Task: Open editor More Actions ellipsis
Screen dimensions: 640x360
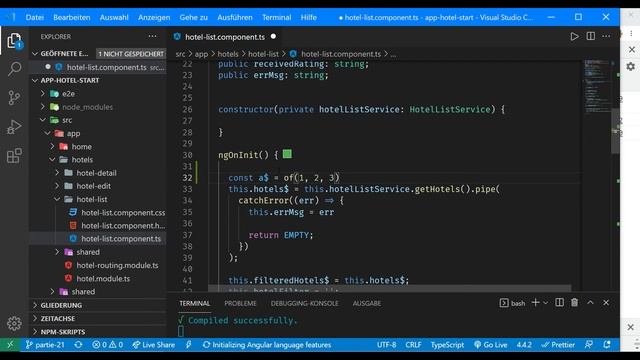Action: pyautogui.click(x=606, y=36)
